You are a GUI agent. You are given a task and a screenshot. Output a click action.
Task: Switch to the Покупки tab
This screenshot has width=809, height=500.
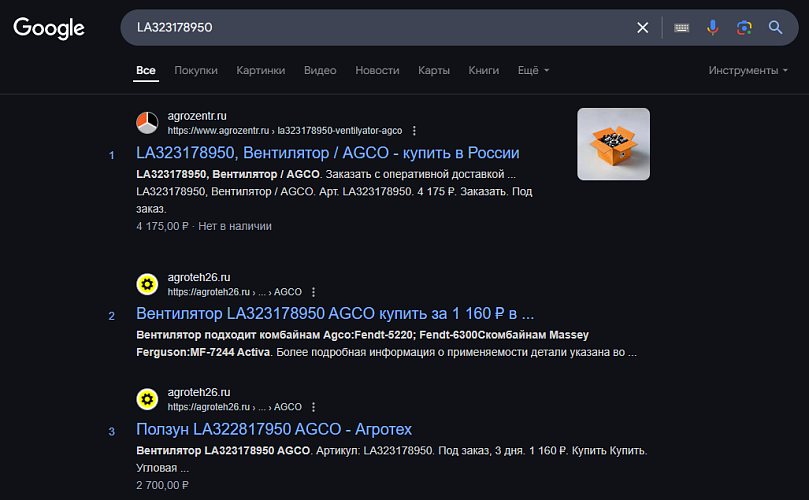pyautogui.click(x=196, y=70)
